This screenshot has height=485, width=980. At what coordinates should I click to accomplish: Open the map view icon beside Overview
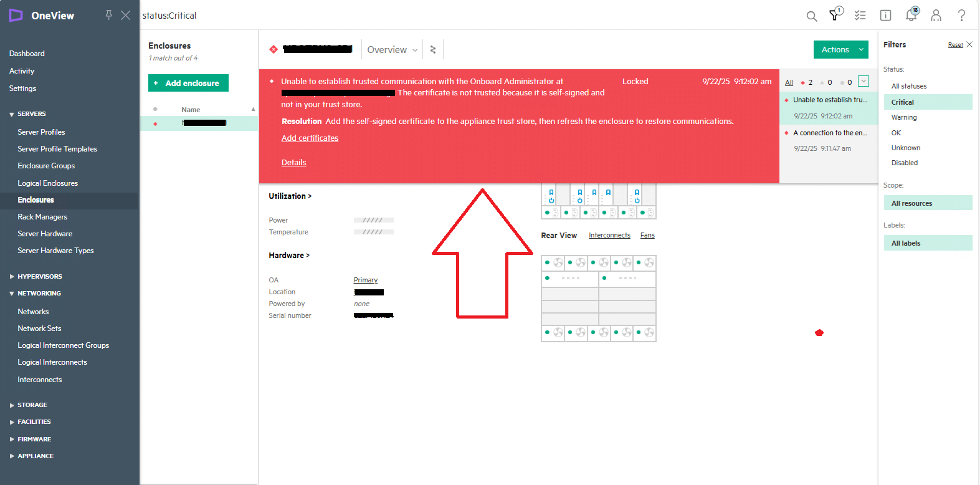tap(433, 50)
